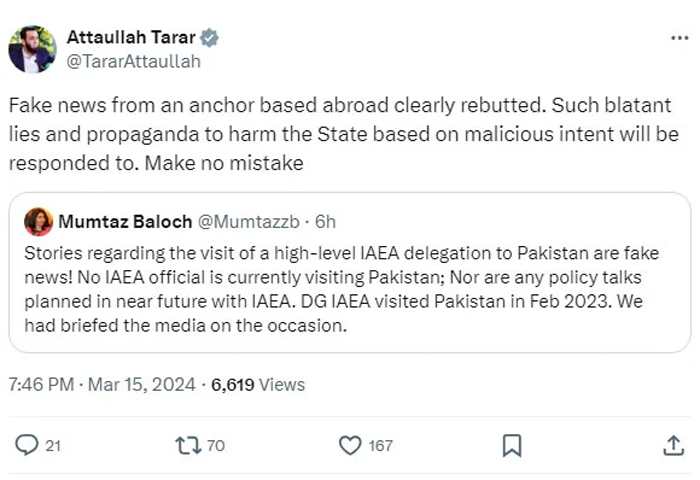The image size is (700, 480).
Task: Click Attaullah Tarar's profile picture
Action: (x=32, y=48)
